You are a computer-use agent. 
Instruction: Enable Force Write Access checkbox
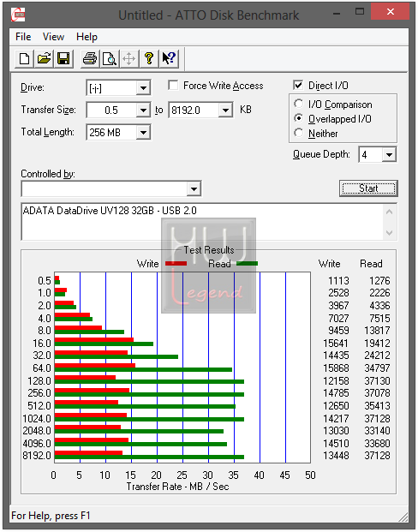click(x=173, y=85)
